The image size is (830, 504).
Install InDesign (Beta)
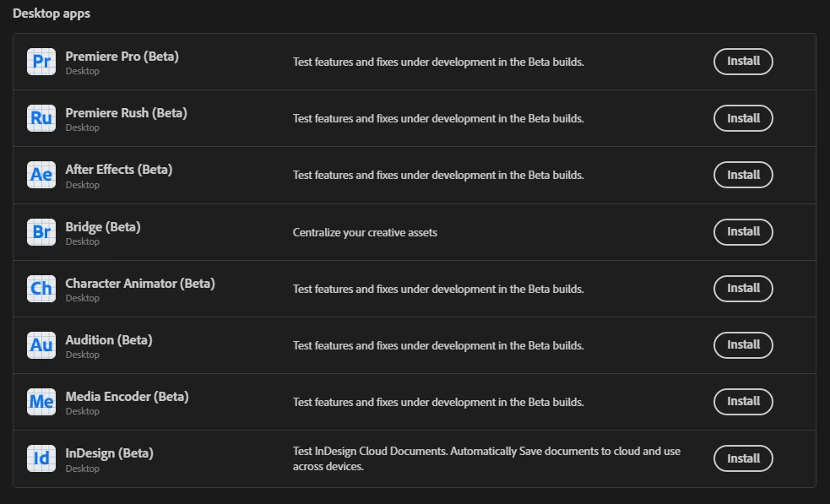[x=743, y=458]
